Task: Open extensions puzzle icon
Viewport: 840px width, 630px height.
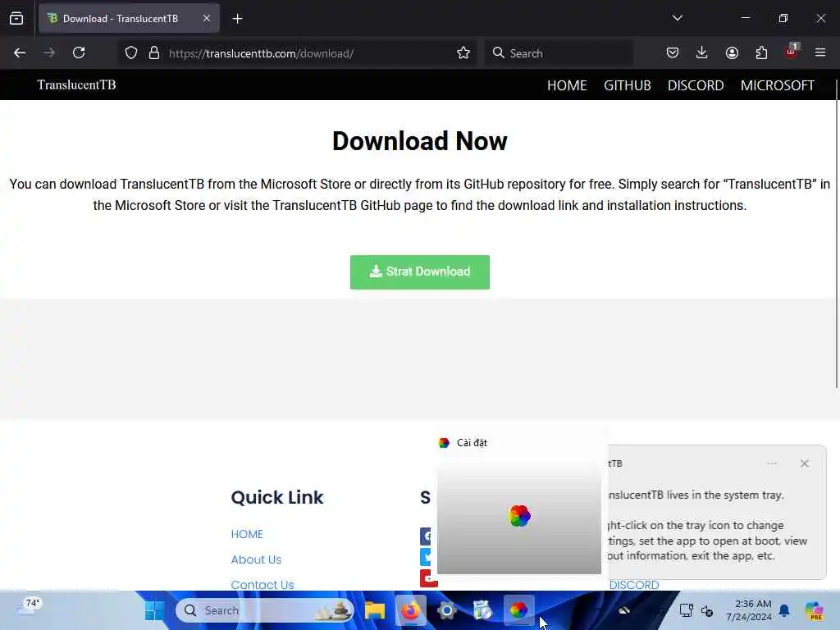Action: click(761, 52)
